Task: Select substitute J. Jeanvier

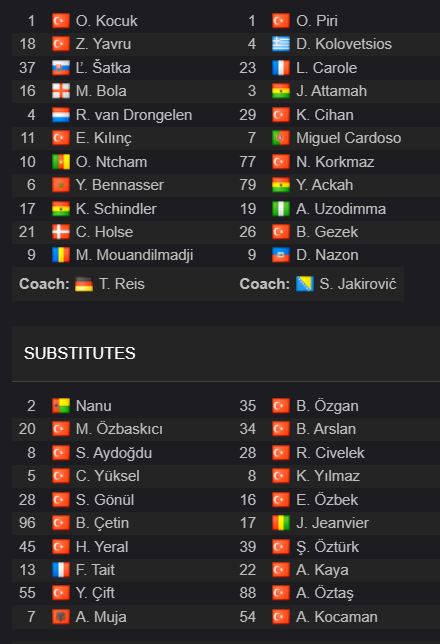Action: pos(332,523)
